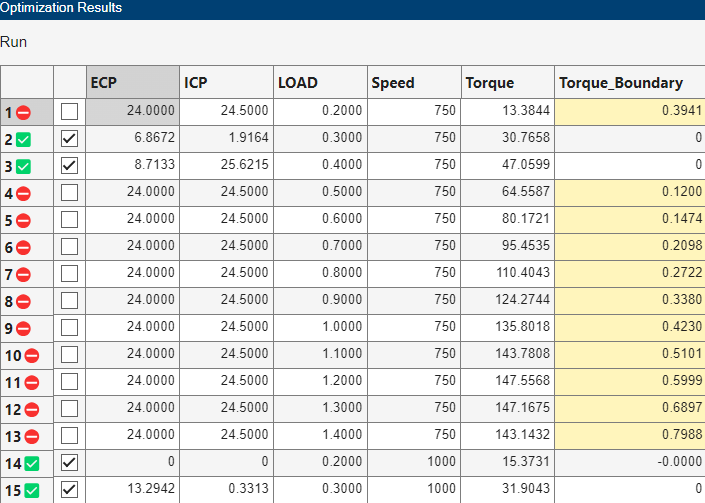Click ECP value 13.2942 in row 15
The height and width of the screenshot is (503, 705).
click(151, 488)
